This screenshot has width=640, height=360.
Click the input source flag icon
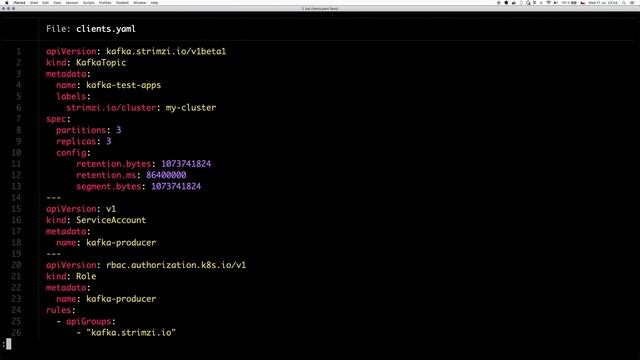582,2
